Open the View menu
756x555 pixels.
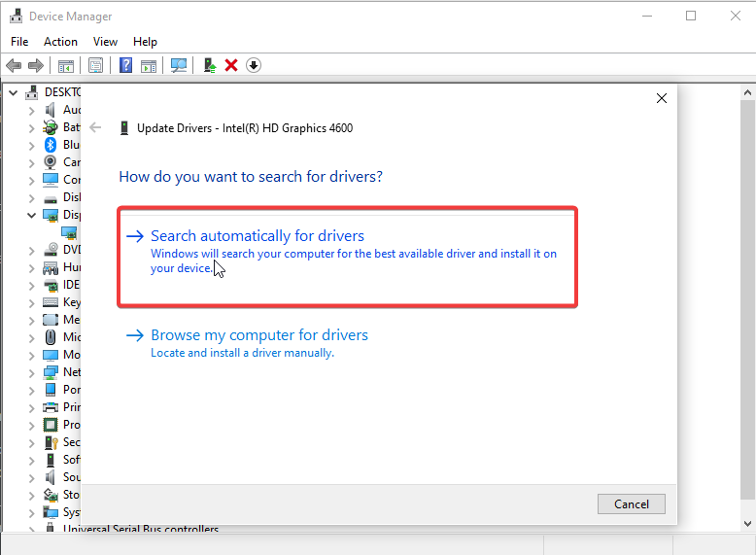(x=105, y=42)
